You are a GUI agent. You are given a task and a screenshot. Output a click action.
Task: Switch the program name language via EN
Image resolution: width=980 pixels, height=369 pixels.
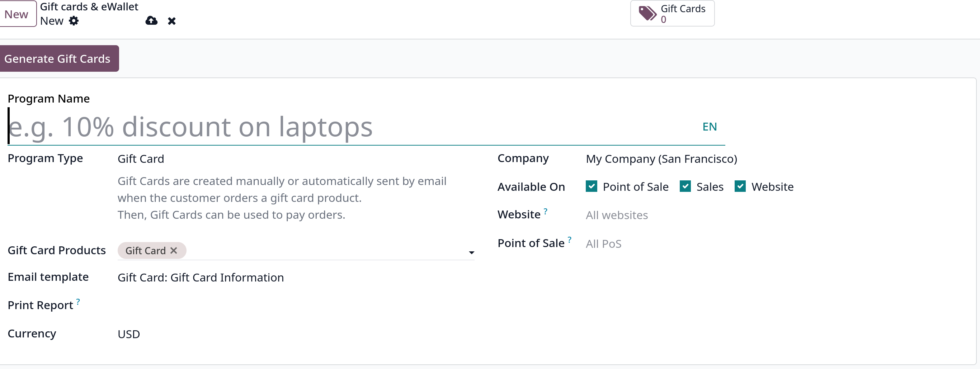click(710, 127)
